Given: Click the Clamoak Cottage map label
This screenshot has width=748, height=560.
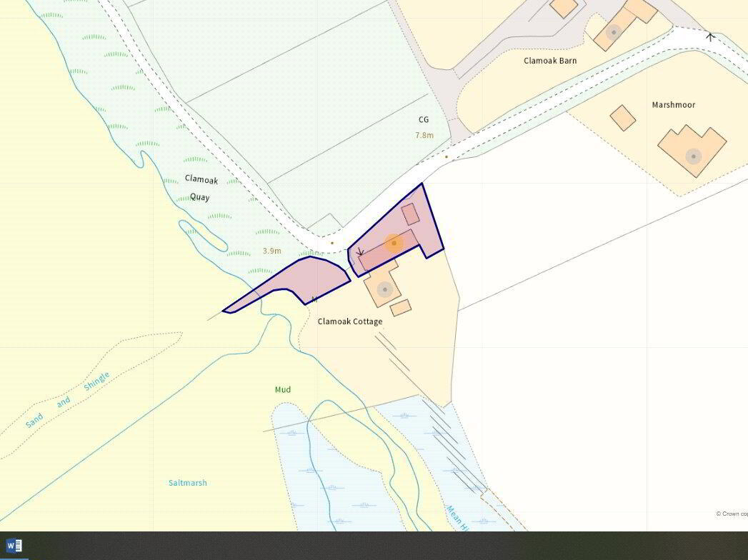Looking at the screenshot, I should pos(350,321).
